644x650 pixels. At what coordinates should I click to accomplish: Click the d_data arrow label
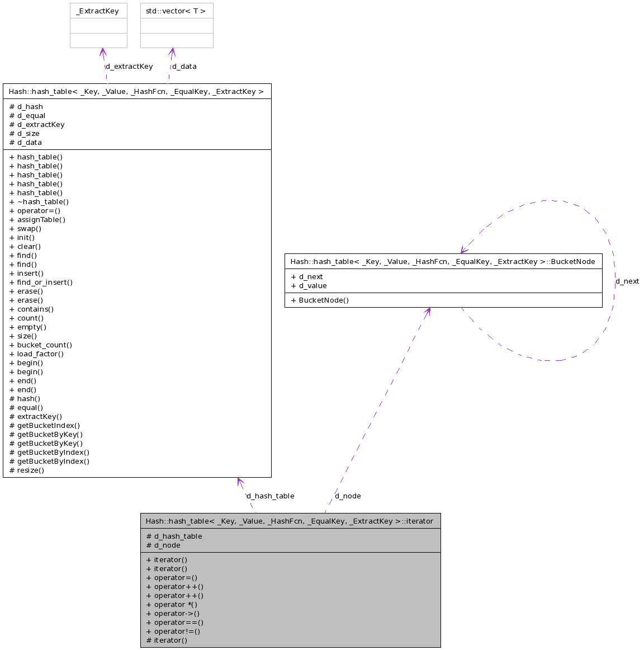tap(184, 67)
